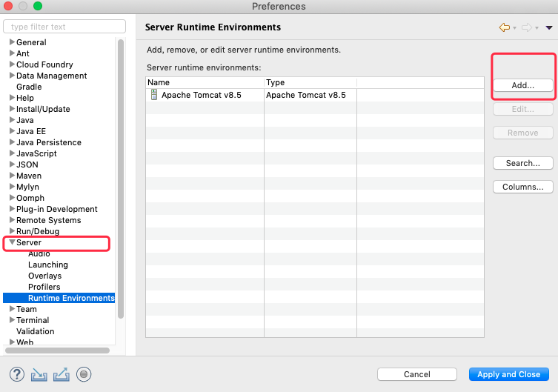Select Runtime Environments under Server
Image resolution: width=558 pixels, height=392 pixels.
[71, 298]
